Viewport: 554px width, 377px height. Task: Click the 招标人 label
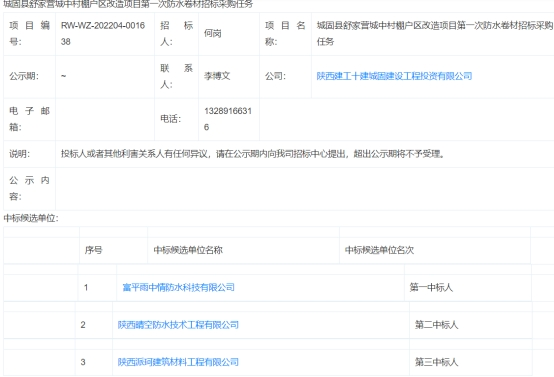pyautogui.click(x=176, y=34)
